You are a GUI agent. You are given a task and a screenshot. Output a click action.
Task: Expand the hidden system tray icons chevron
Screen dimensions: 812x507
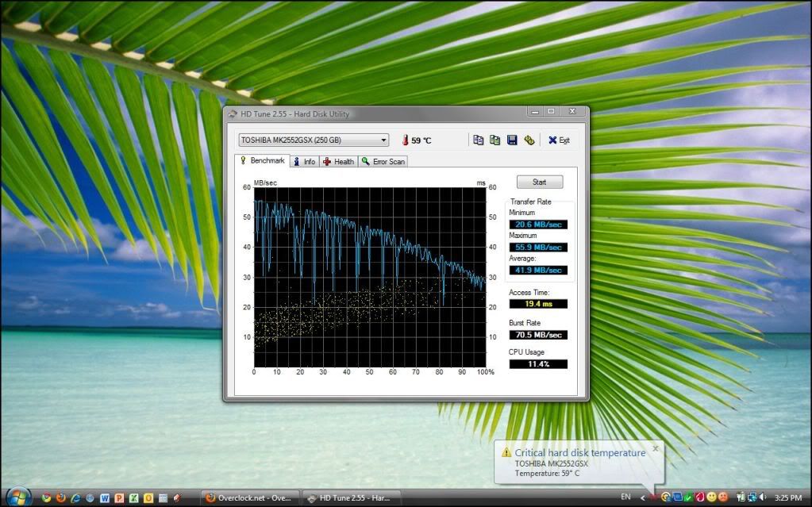(642, 498)
